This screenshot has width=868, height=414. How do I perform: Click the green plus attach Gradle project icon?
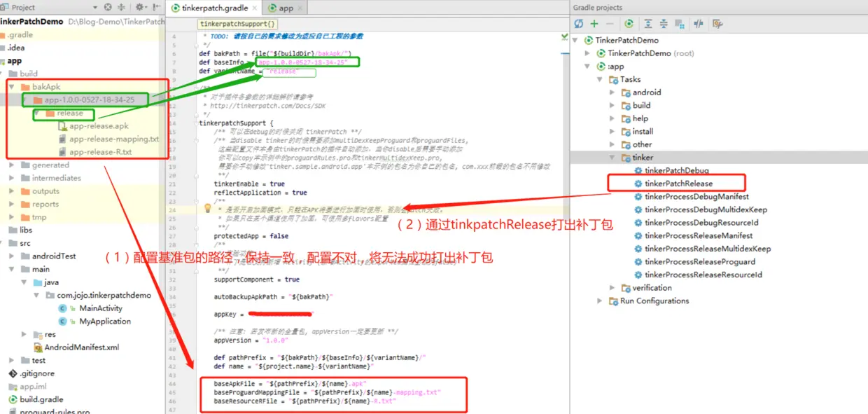pos(594,23)
